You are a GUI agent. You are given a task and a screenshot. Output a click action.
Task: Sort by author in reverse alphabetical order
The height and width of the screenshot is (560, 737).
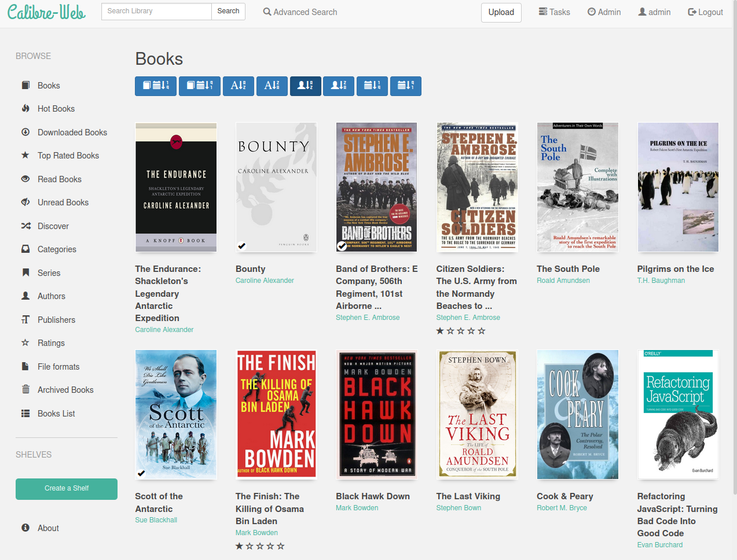coord(339,86)
